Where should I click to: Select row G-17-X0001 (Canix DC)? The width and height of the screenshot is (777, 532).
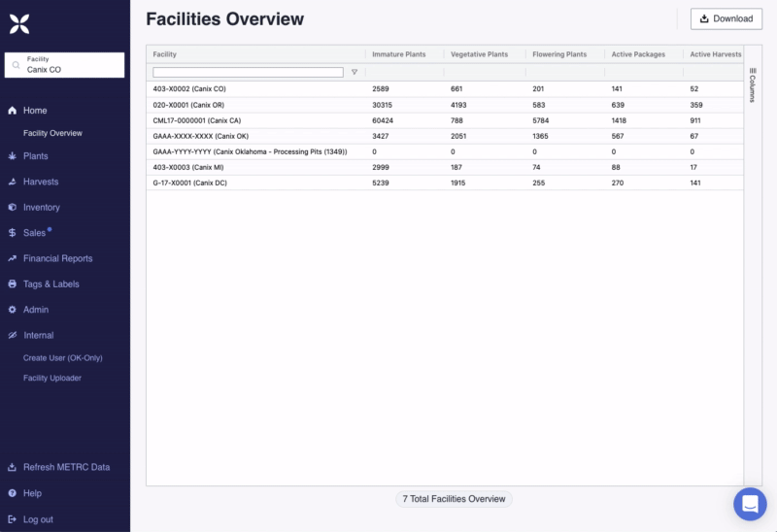click(445, 183)
